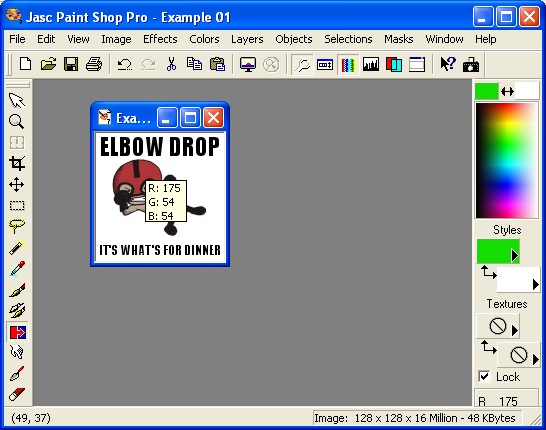Click the Undo button
This screenshot has width=546, height=430.
point(125,64)
